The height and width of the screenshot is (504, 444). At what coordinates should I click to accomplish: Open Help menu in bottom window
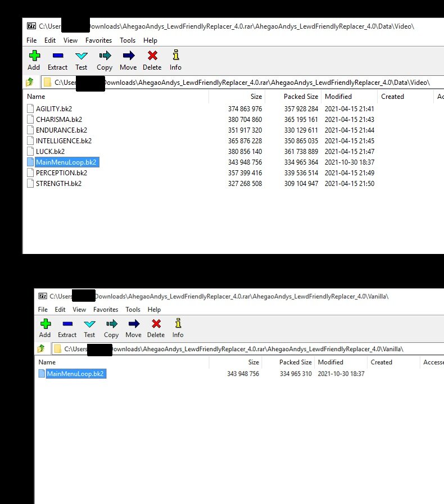[x=154, y=310]
